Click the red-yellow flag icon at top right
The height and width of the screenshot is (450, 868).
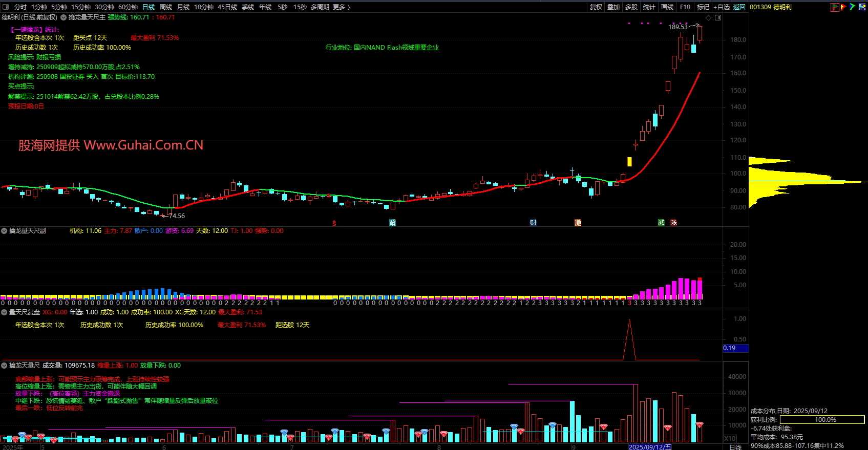pos(843,7)
